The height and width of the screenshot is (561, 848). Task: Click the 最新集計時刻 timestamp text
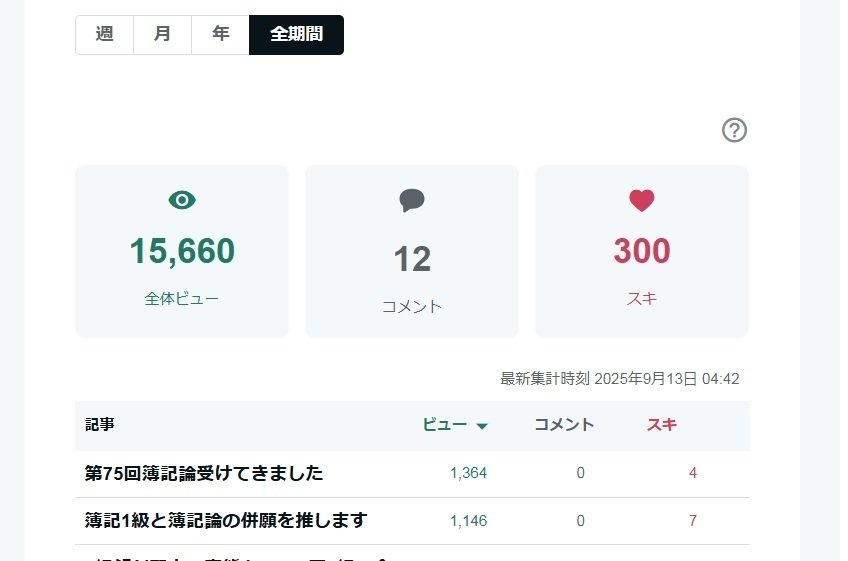(x=619, y=379)
